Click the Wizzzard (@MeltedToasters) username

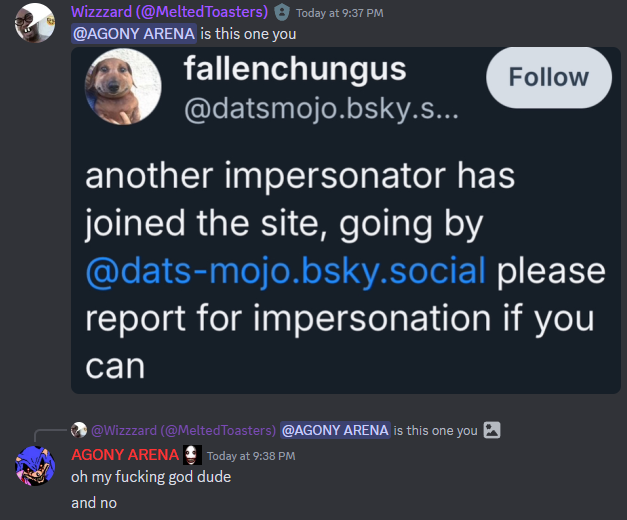(x=169, y=12)
